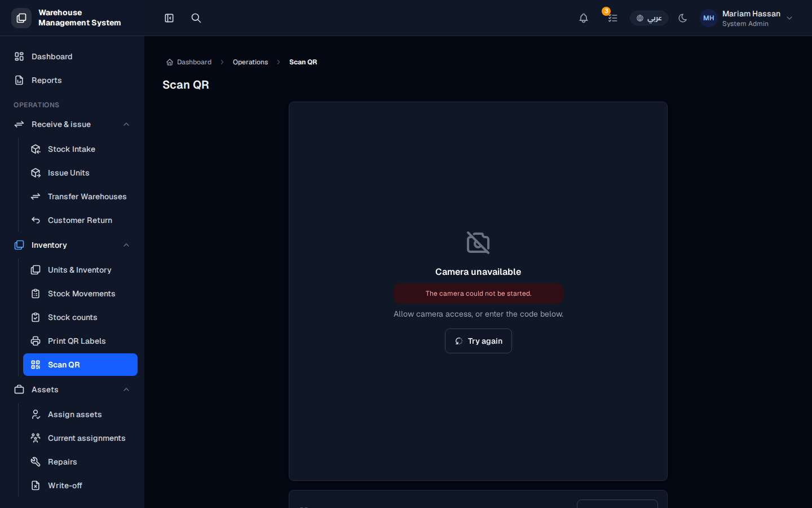Click the Operations breadcrumb
Screen dimensions: 812x508
[x=250, y=62]
